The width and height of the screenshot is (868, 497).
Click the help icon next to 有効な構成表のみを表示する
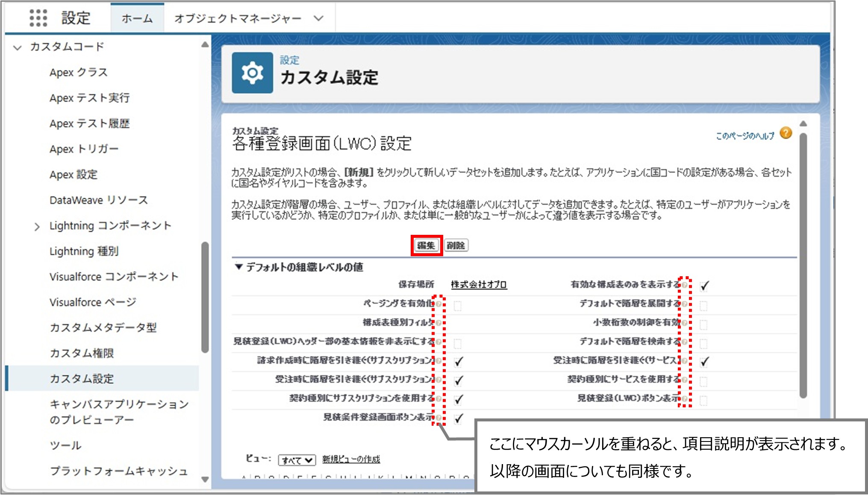pos(686,285)
